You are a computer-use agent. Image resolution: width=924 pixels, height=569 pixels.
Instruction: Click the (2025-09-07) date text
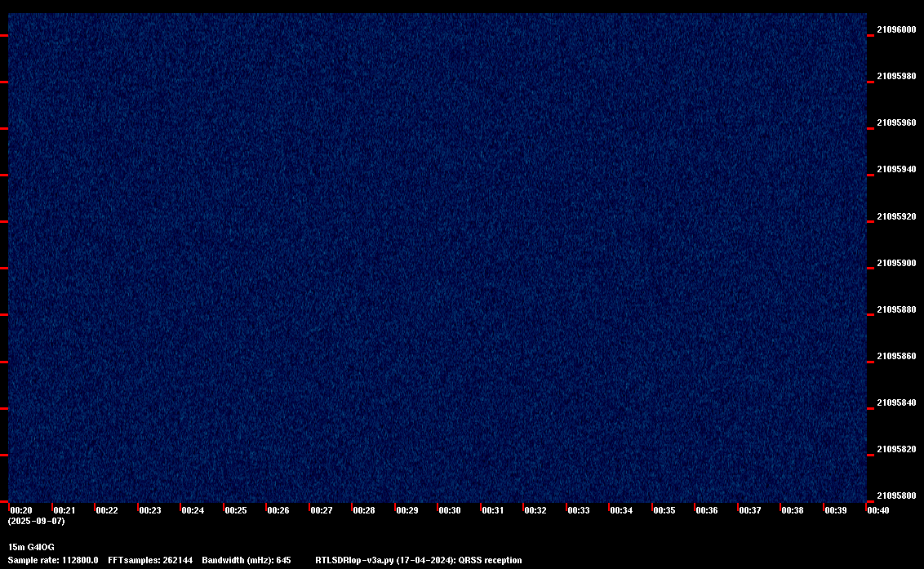coord(37,521)
